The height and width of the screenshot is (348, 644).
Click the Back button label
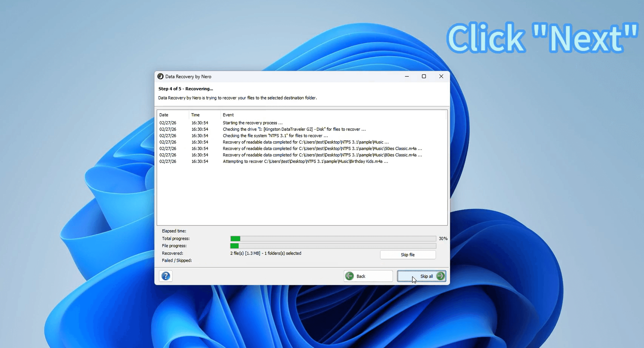click(361, 276)
